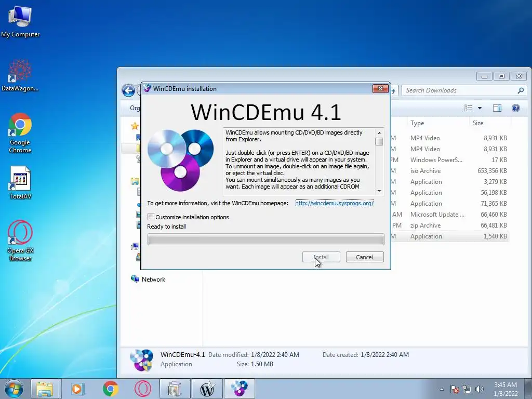Select iso Archive row in Explorer
This screenshot has width=532, height=399.
[x=449, y=170]
